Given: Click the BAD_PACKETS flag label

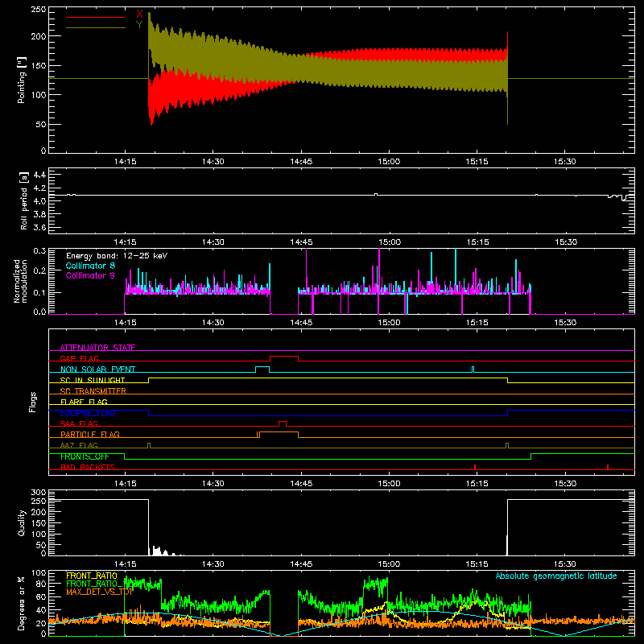Looking at the screenshot, I should [x=88, y=467].
